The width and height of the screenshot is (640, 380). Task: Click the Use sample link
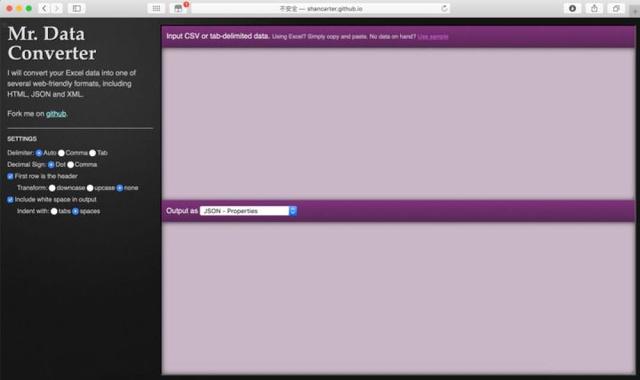pos(433,37)
